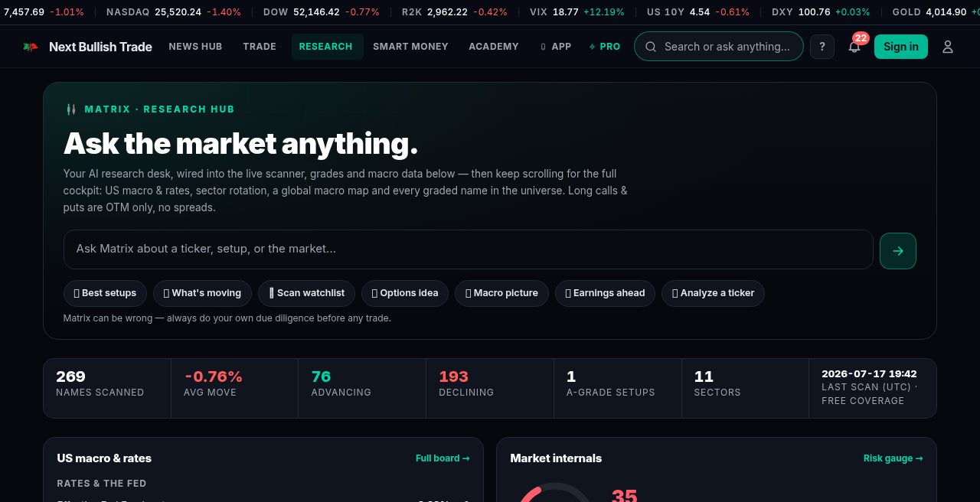Choose the Earnings ahead suggestion chip

tap(605, 293)
